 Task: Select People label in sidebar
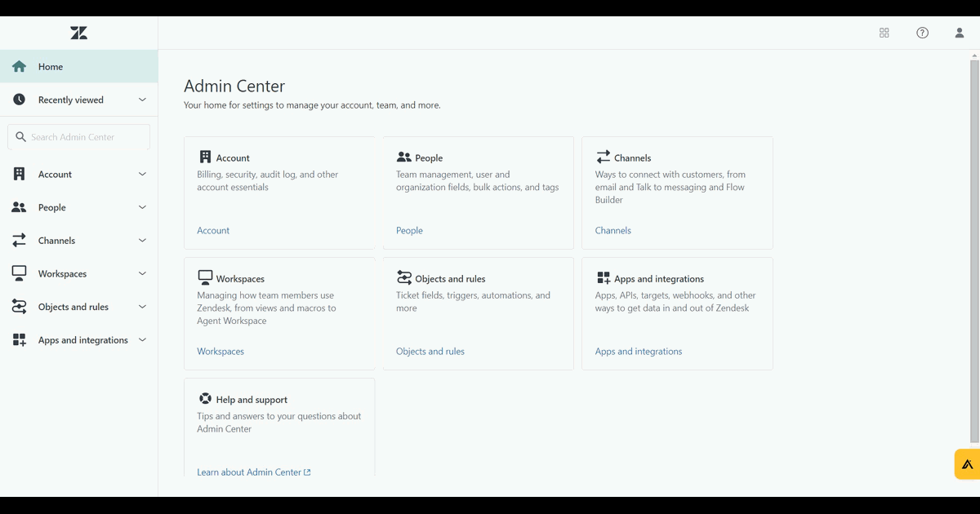click(51, 208)
